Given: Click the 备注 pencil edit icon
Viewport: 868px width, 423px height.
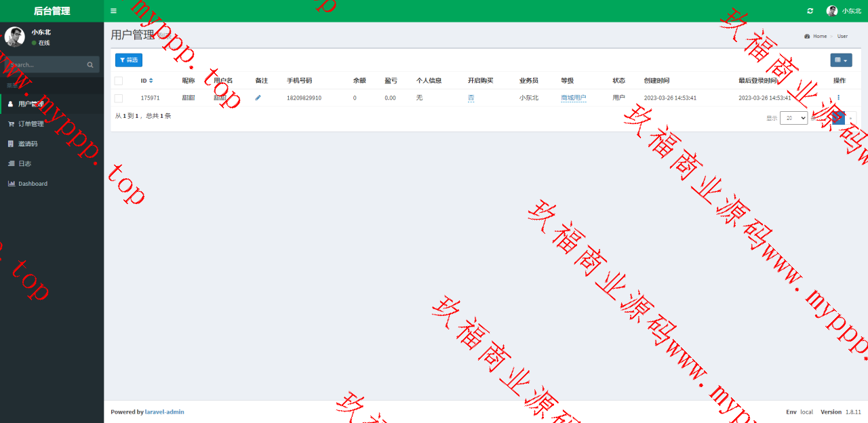Looking at the screenshot, I should pyautogui.click(x=258, y=98).
